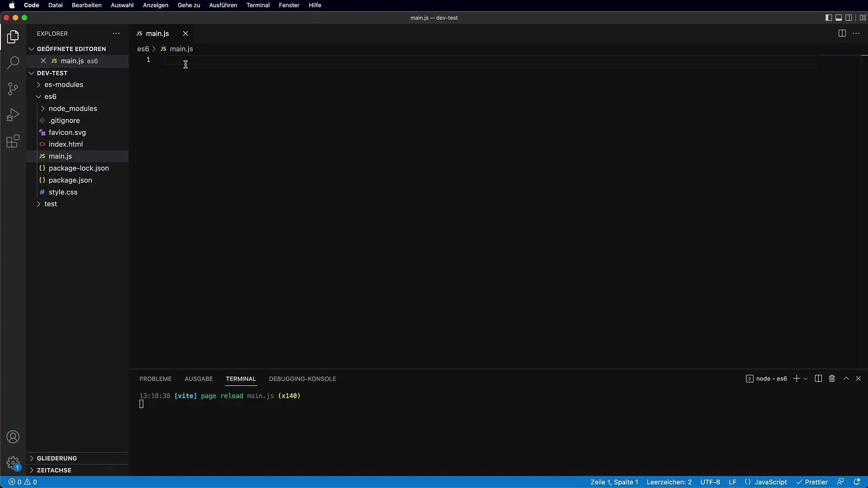Open notifications bell in status bar
868x488 pixels.
857,482
